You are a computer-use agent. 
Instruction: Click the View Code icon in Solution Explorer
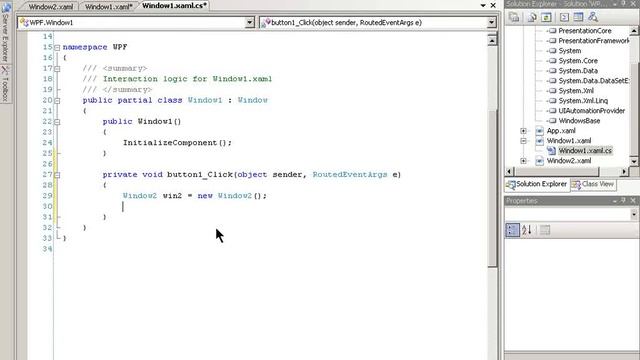(x=564, y=17)
